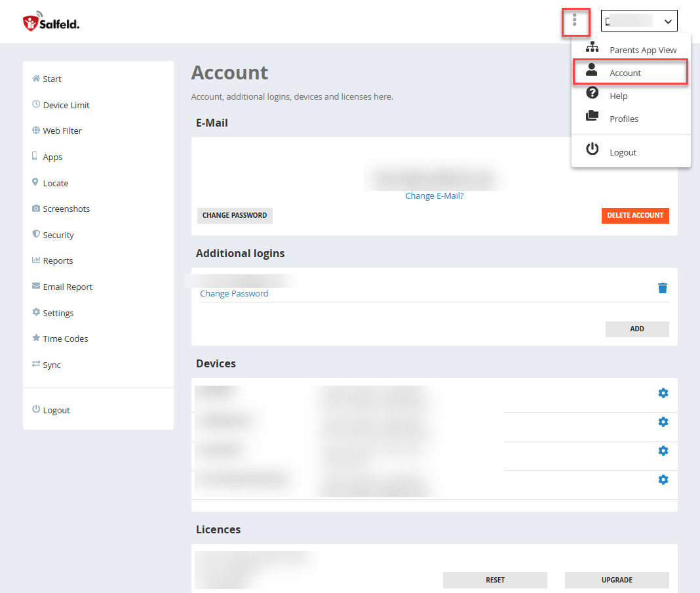
Task: Click the Change E-Mail? link
Action: coord(434,195)
